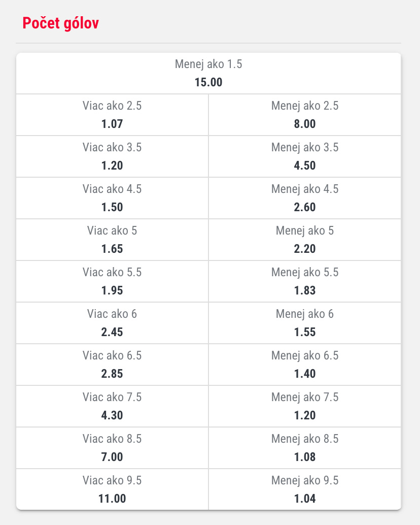Image resolution: width=420 pixels, height=525 pixels.
Task: Pick Viac ako 6 with odds 2.45
Action: click(112, 323)
